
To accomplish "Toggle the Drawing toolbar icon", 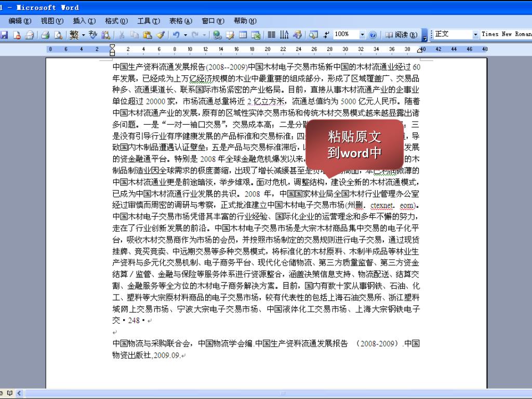I will coord(297,35).
